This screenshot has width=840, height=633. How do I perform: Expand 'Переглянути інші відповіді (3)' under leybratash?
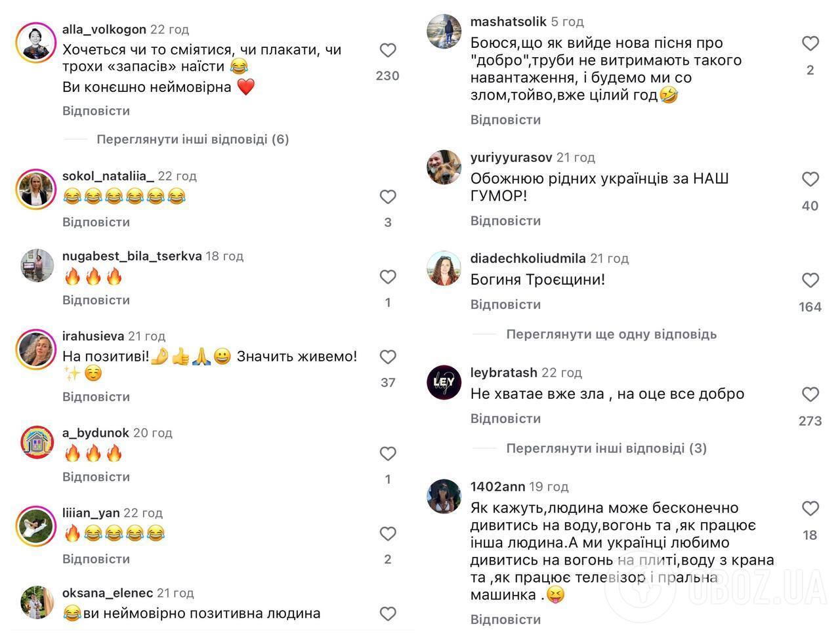coord(606,448)
